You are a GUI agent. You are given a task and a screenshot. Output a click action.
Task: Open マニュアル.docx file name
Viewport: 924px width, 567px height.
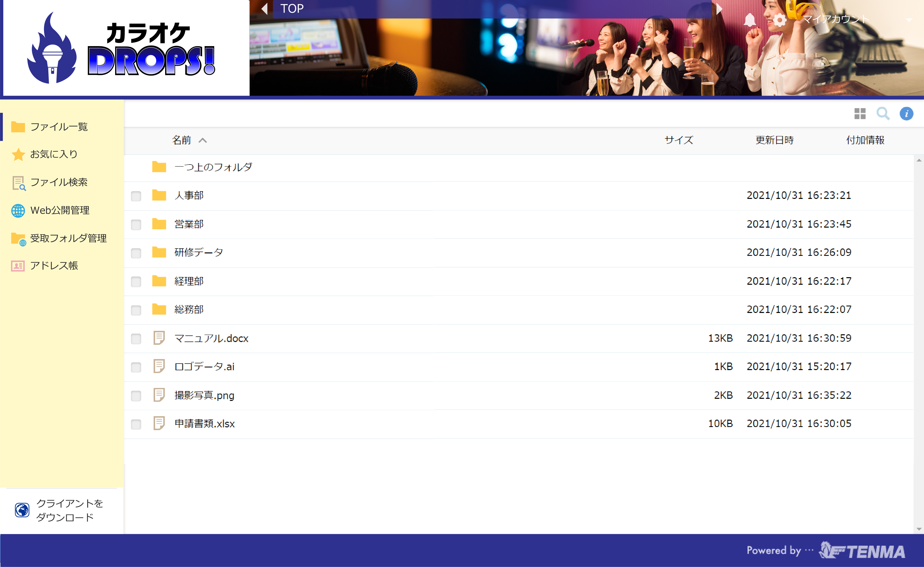tap(212, 338)
